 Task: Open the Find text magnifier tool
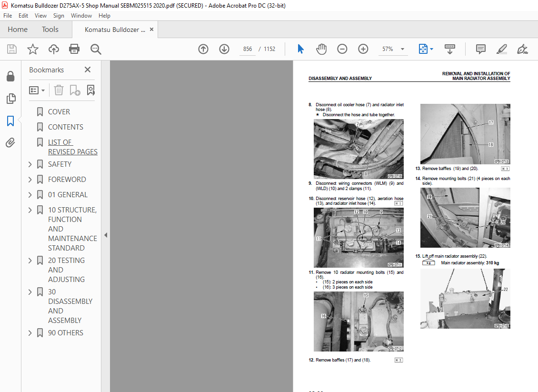click(x=96, y=49)
